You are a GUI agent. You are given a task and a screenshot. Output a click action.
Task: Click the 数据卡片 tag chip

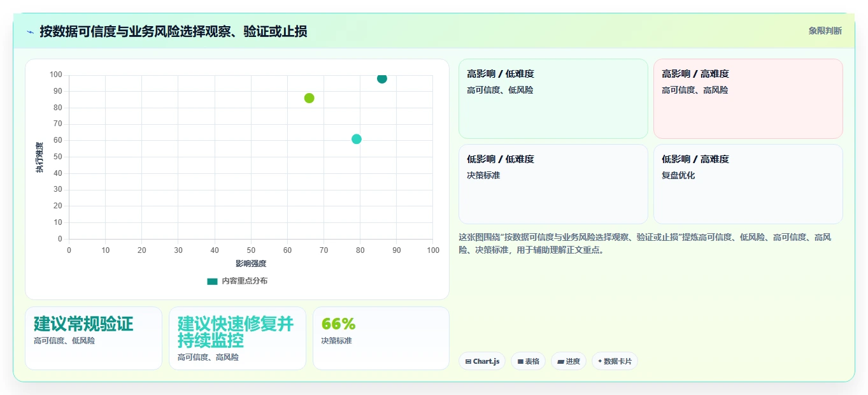pyautogui.click(x=615, y=361)
